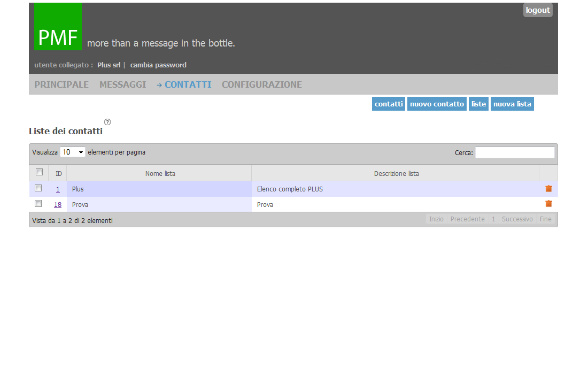Open the MESSAGGI menu
The width and height of the screenshot is (588, 385).
point(122,84)
